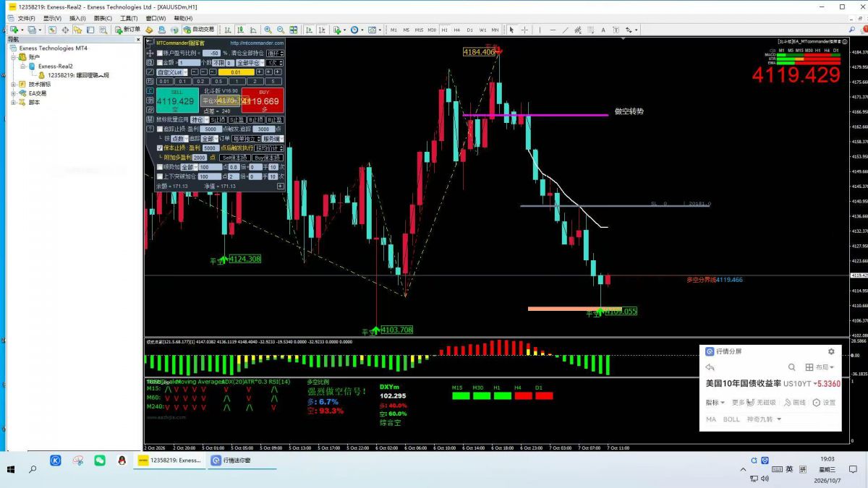868x488 pixels.
Task: Open the QQ penguin taskbar icon
Action: [x=122, y=460]
